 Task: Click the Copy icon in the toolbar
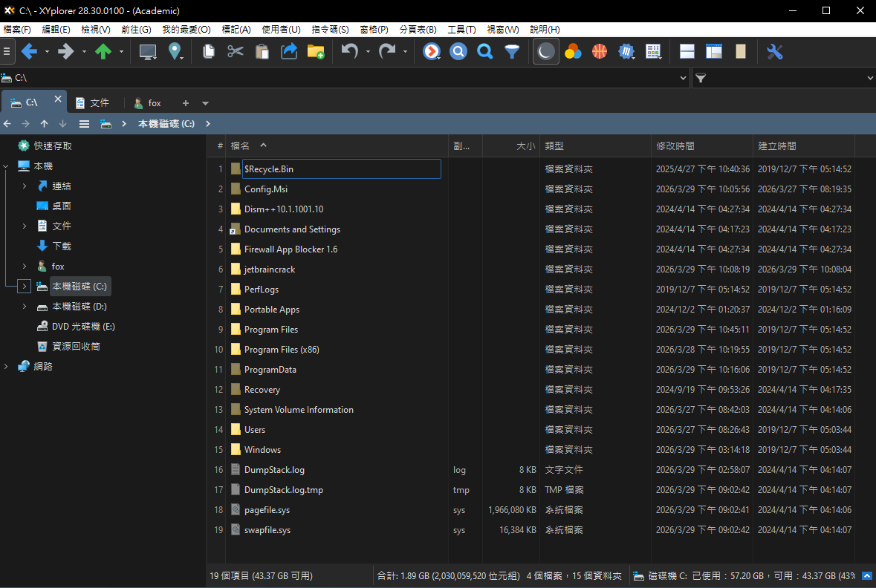coord(208,52)
